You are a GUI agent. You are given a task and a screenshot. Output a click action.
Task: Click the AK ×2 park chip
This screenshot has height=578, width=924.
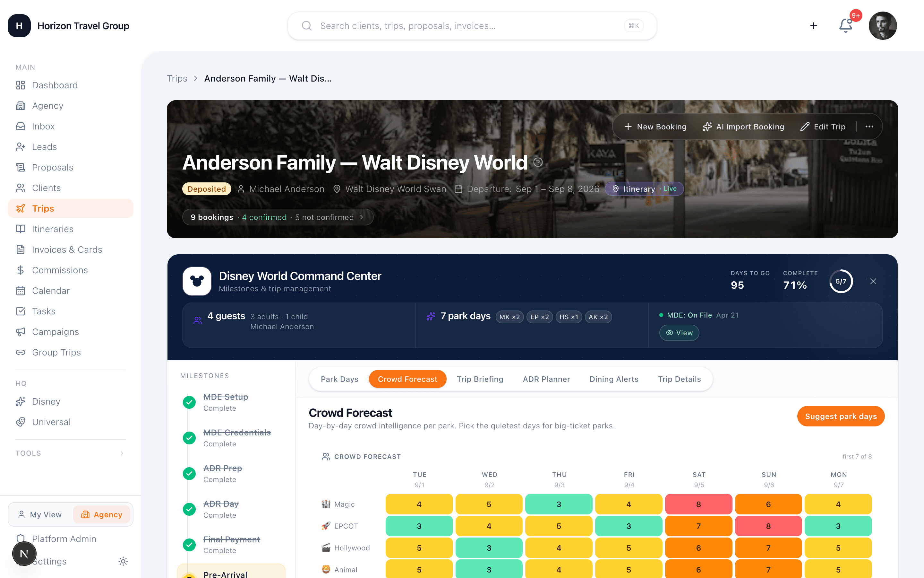[598, 317]
